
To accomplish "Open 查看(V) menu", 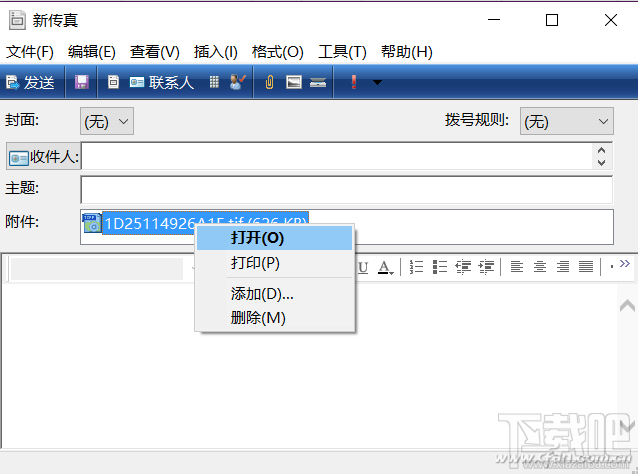I will [x=155, y=52].
